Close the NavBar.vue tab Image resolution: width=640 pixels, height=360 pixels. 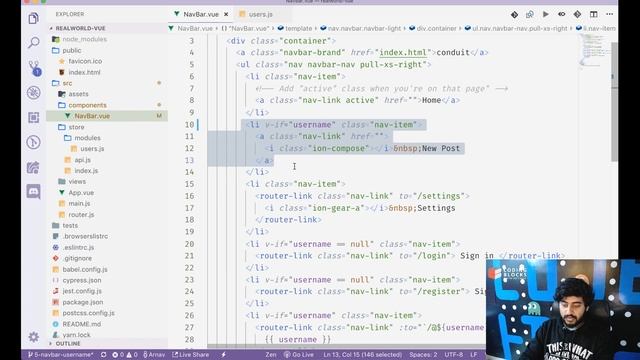(226, 14)
